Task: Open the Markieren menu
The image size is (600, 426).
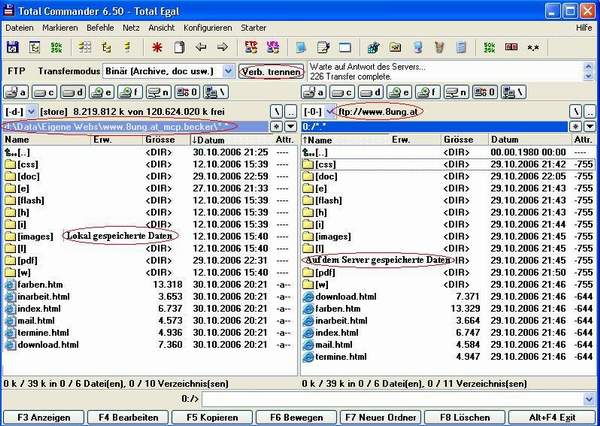Action: (60, 28)
